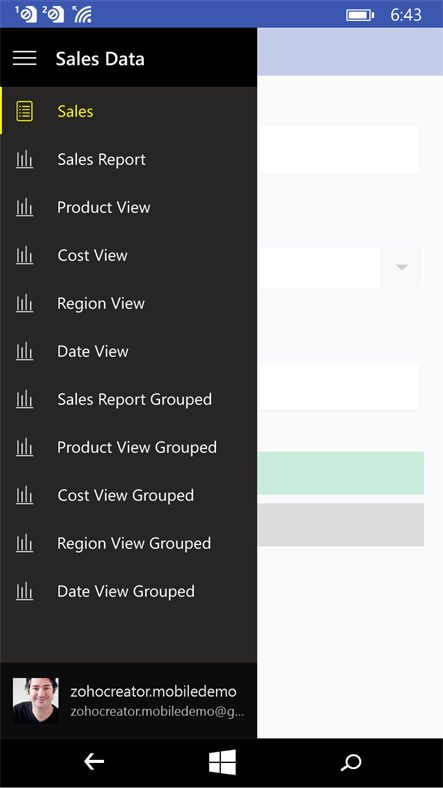Click the first white input field
This screenshot has height=788, width=443.
[338, 150]
